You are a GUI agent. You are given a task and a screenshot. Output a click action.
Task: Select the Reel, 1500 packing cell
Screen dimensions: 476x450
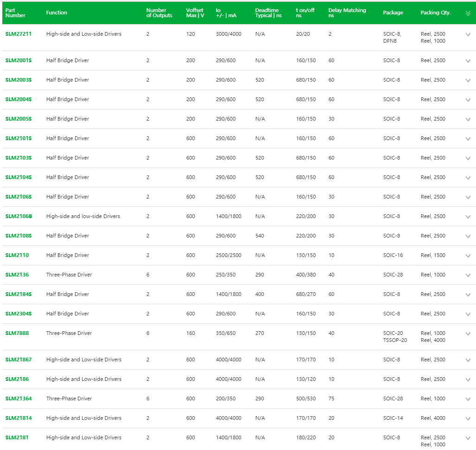click(x=433, y=255)
